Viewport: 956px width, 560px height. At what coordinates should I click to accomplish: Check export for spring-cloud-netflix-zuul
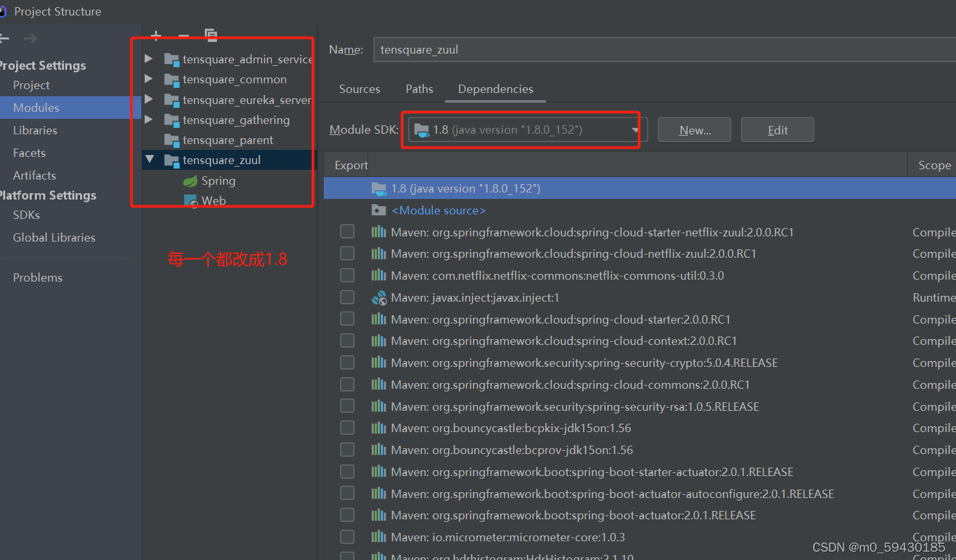pyautogui.click(x=347, y=253)
